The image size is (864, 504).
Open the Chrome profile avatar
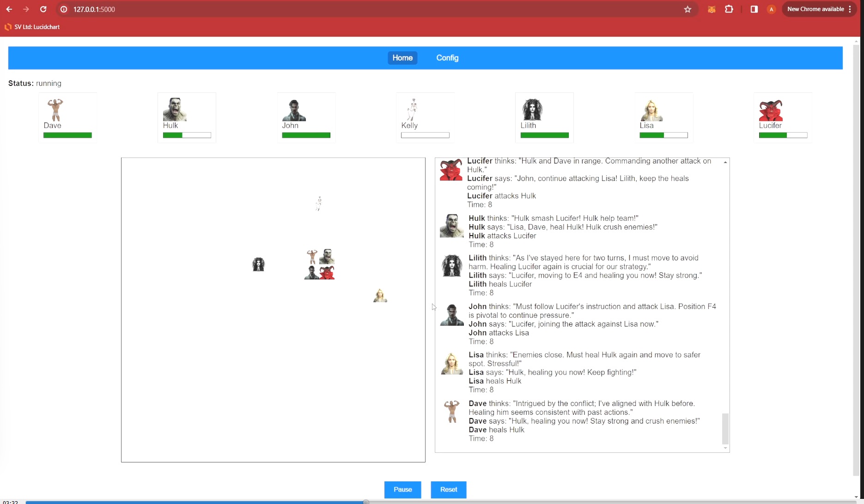[x=771, y=9]
